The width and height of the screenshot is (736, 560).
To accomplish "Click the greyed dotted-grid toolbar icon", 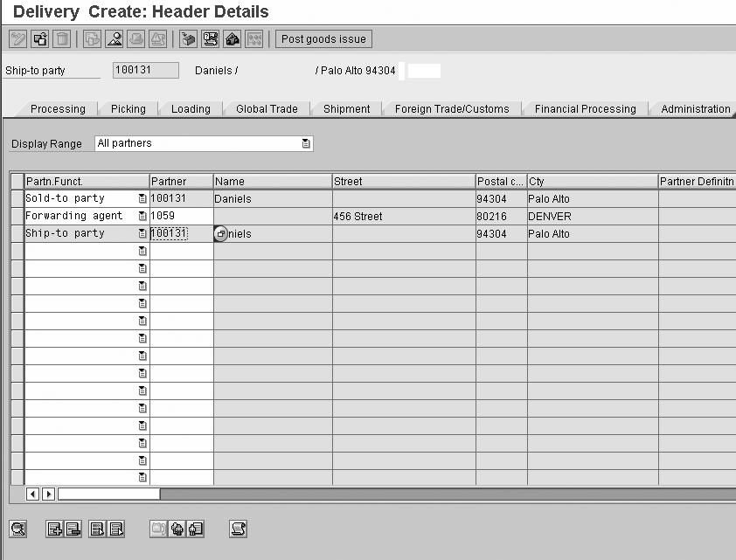I will click(x=254, y=39).
